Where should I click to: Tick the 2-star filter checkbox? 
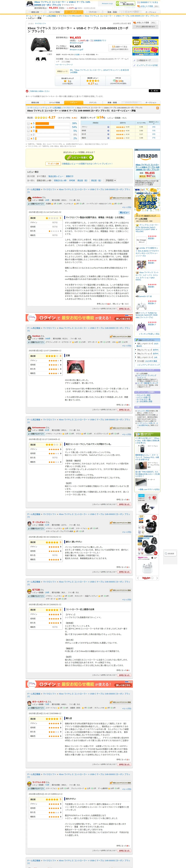[28, 135]
